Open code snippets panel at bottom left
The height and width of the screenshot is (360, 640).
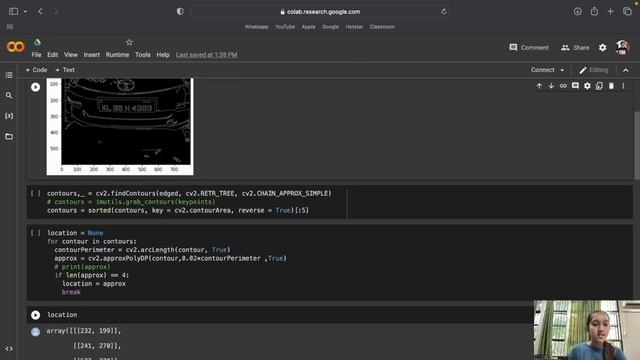click(x=9, y=349)
